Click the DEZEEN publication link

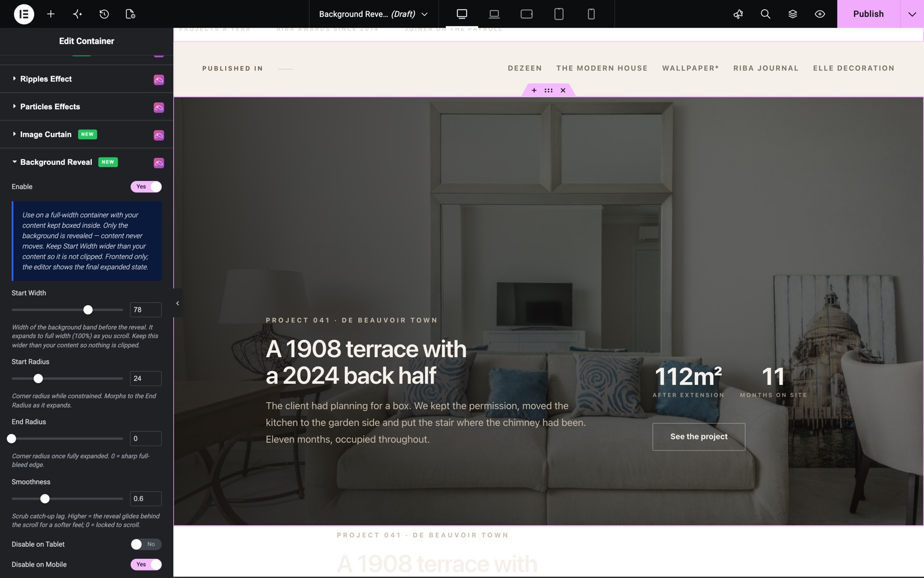pyautogui.click(x=525, y=68)
